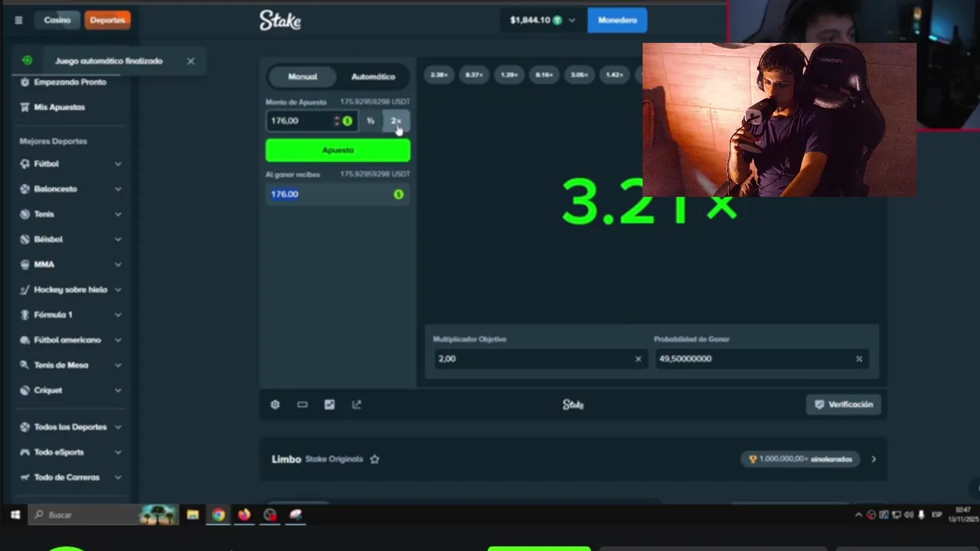The height and width of the screenshot is (551, 980).
Task: Switch to Deportes section
Action: [107, 20]
